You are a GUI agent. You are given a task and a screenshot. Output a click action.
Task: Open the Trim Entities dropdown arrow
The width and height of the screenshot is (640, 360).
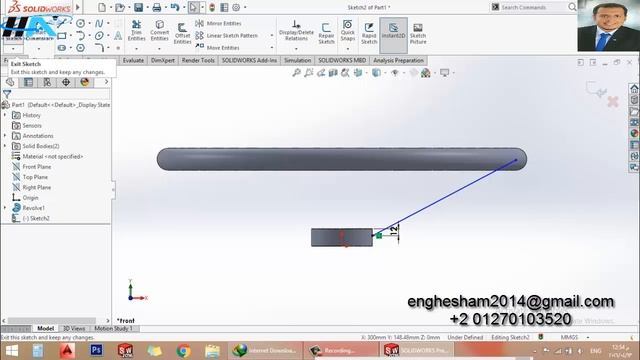[136, 49]
